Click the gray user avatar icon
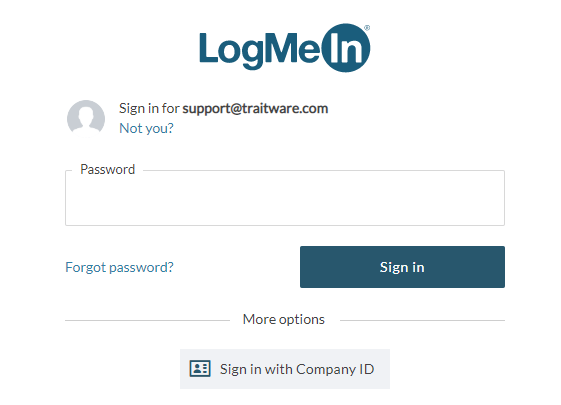The image size is (561, 405). click(x=86, y=118)
